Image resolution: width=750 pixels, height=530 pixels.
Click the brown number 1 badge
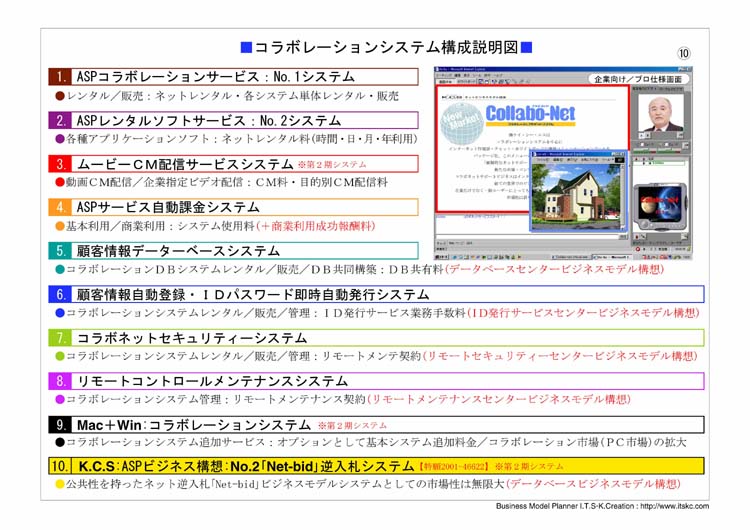(61, 77)
